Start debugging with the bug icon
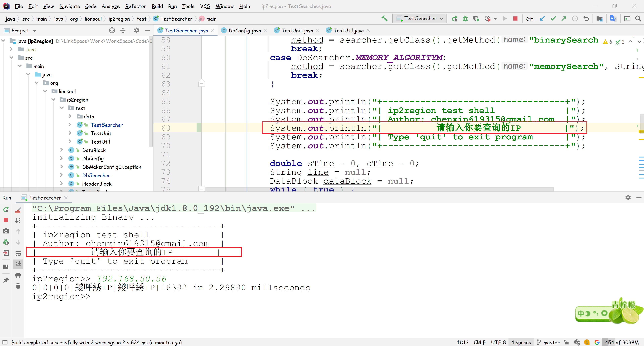644x346 pixels. (465, 18)
